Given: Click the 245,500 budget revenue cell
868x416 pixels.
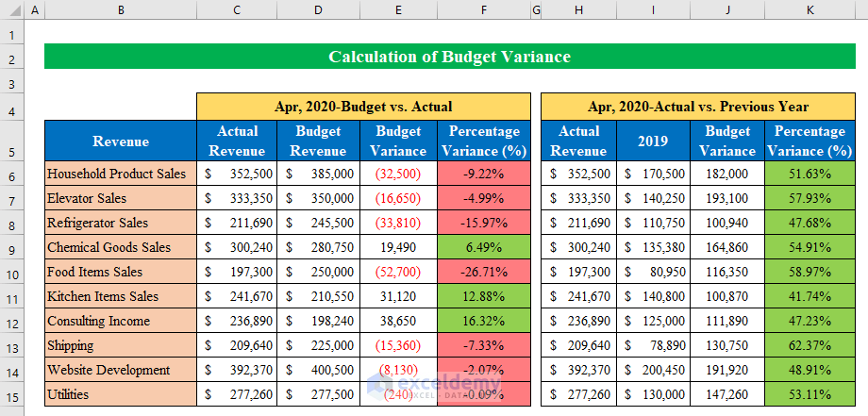Looking at the screenshot, I should [x=318, y=223].
